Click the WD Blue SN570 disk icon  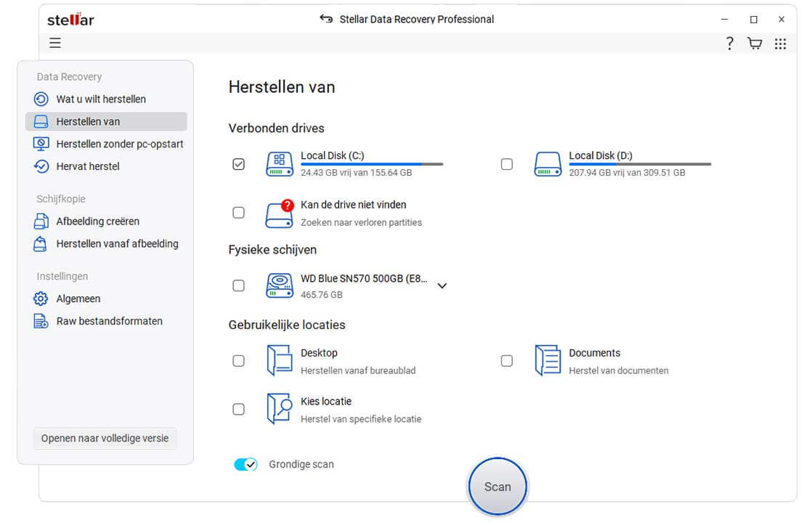[x=279, y=286]
